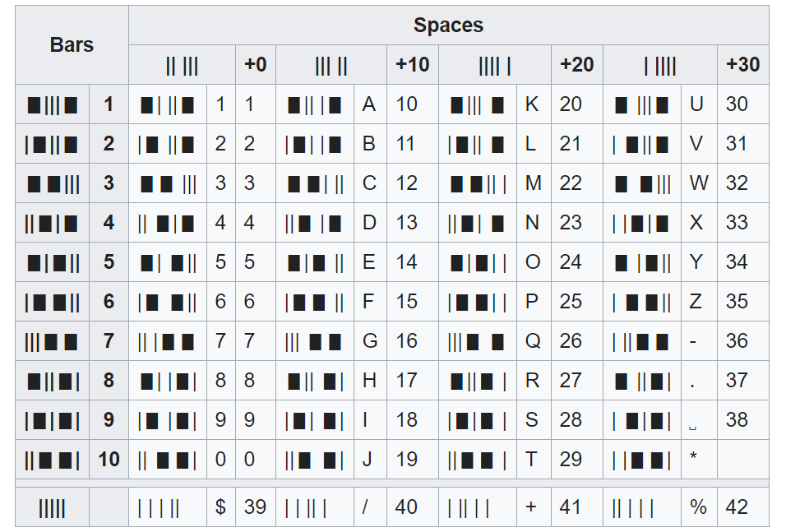786x532 pixels.
Task: Click the +30 header cell
Action: coord(742,64)
